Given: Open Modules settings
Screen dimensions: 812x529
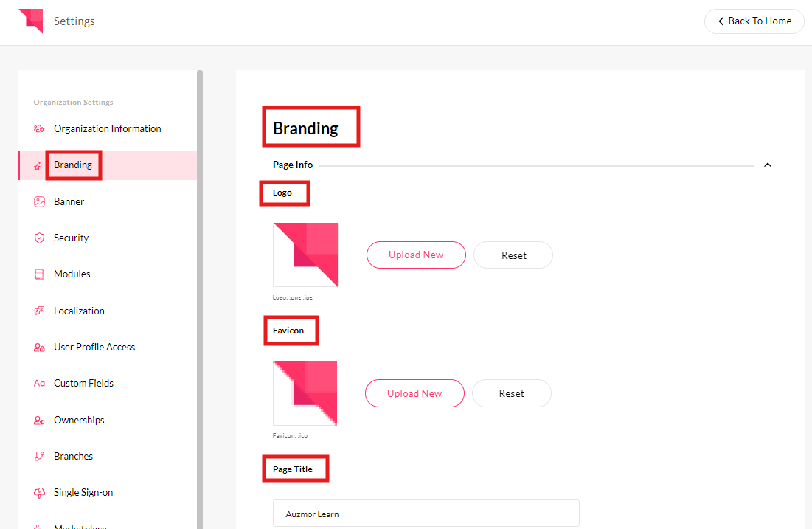Looking at the screenshot, I should point(108,274).
